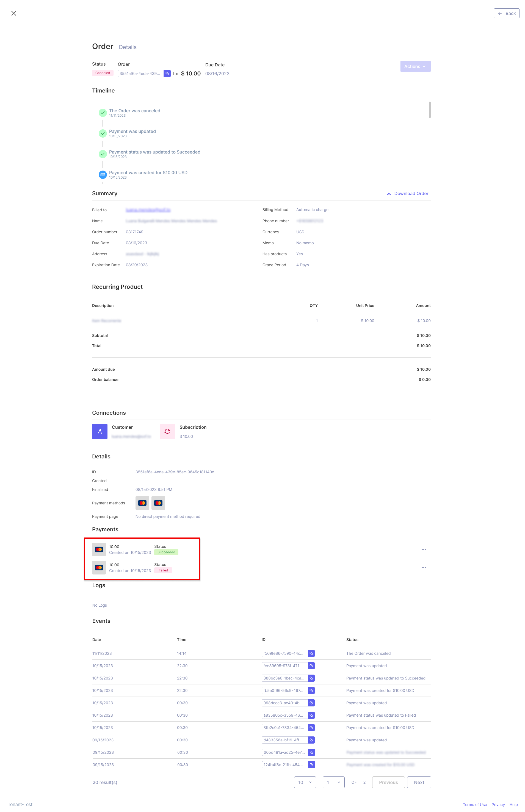Copy event ID fb5e0f96-56c9-467...
Viewport: 525px width, 812px height.
coord(311,690)
